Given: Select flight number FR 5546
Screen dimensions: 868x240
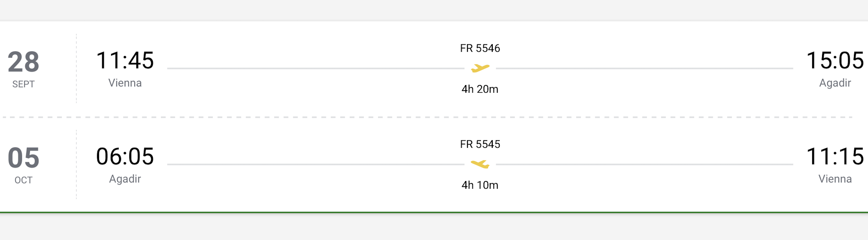Looking at the screenshot, I should click(x=480, y=48).
